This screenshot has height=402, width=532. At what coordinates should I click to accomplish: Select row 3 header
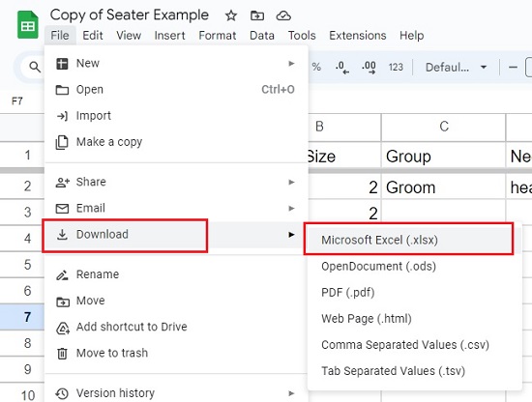click(x=22, y=213)
